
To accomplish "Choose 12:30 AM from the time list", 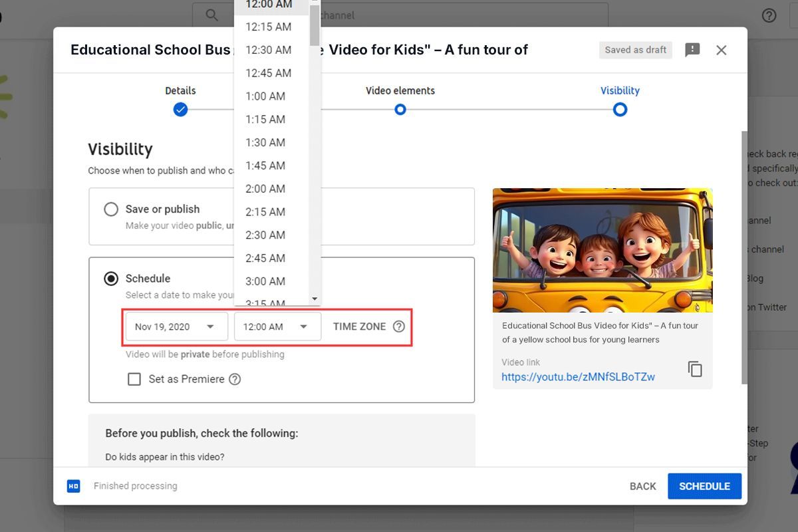I will [x=272, y=50].
